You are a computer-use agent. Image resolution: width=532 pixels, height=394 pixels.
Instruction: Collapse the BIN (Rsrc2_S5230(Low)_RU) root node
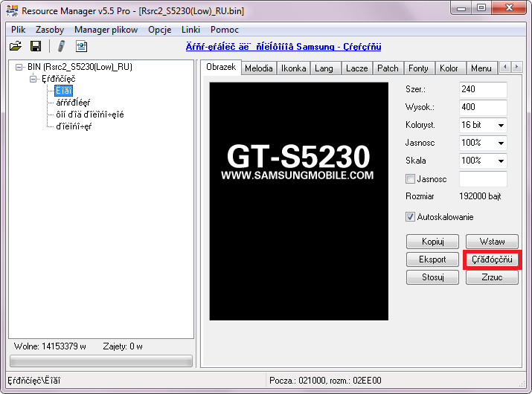(19, 67)
